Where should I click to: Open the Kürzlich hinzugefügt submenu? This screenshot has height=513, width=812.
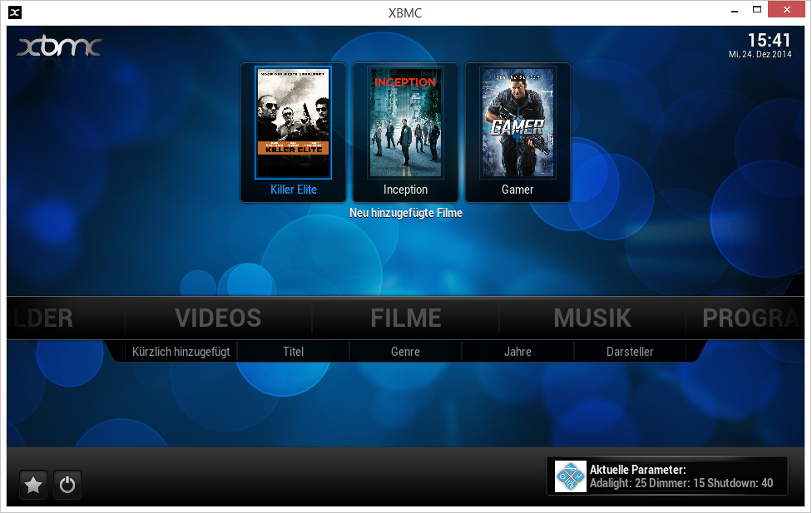181,352
